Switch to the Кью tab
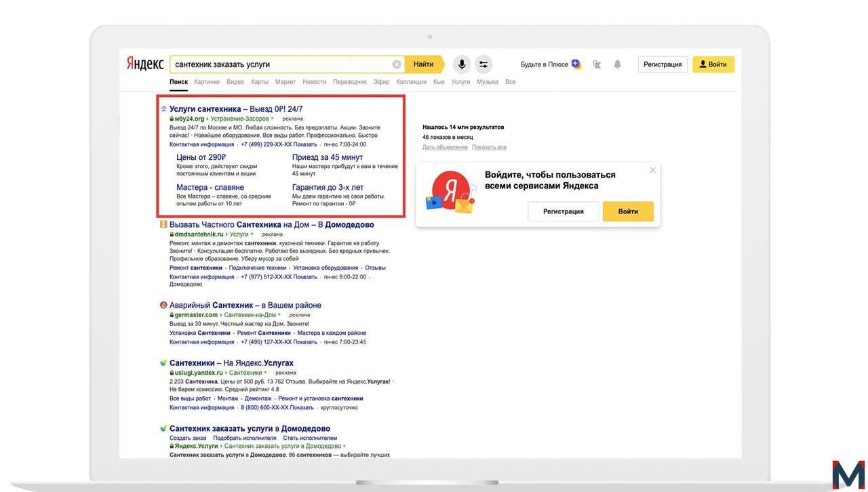Viewport: 868px width, 492px height. [x=439, y=82]
